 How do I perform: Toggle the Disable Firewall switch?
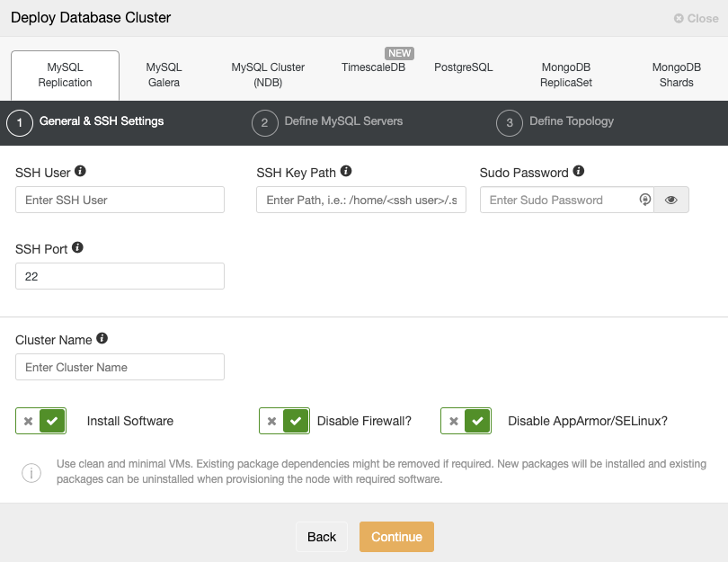(284, 421)
